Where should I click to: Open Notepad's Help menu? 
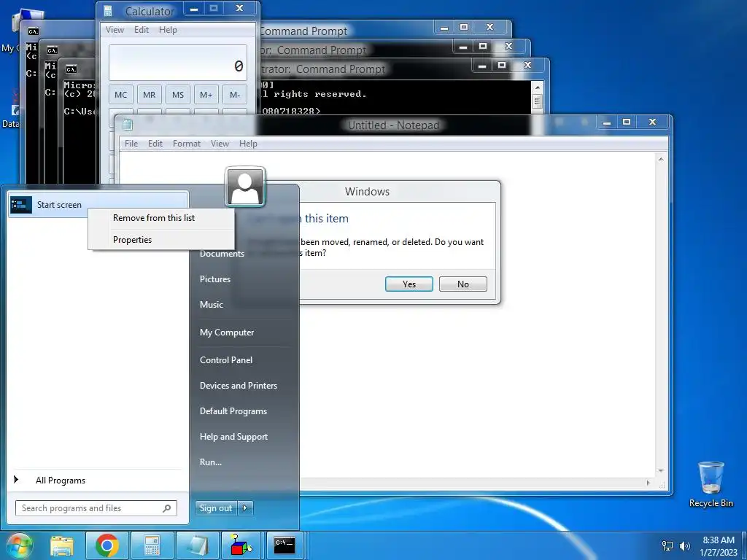tap(248, 144)
